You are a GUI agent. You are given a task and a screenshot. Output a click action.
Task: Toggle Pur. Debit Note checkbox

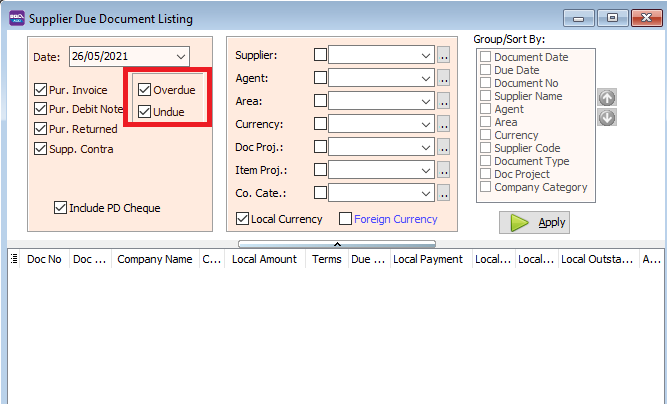click(x=40, y=109)
